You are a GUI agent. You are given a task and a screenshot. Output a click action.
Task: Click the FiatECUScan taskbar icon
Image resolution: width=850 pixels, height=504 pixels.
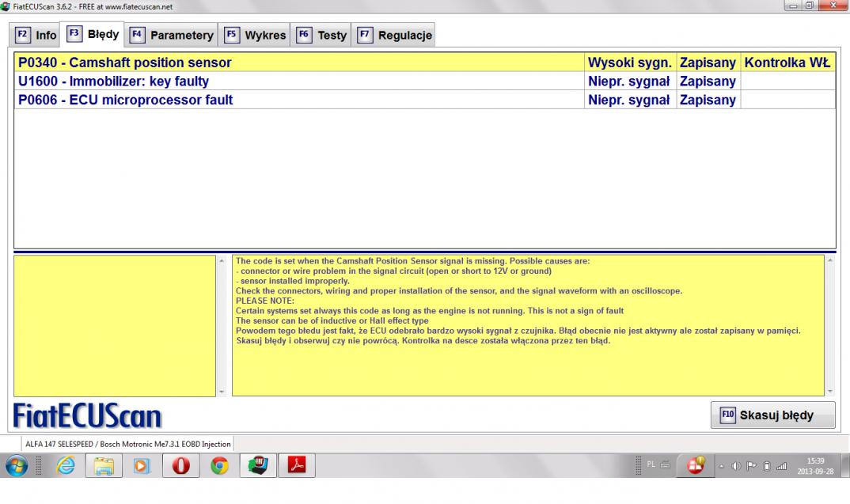258,465
